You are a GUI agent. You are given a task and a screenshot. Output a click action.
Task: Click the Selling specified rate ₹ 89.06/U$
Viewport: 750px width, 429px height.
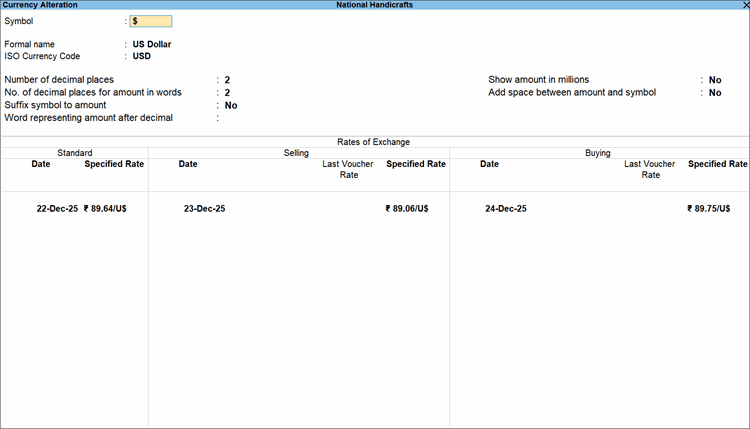[x=406, y=209]
